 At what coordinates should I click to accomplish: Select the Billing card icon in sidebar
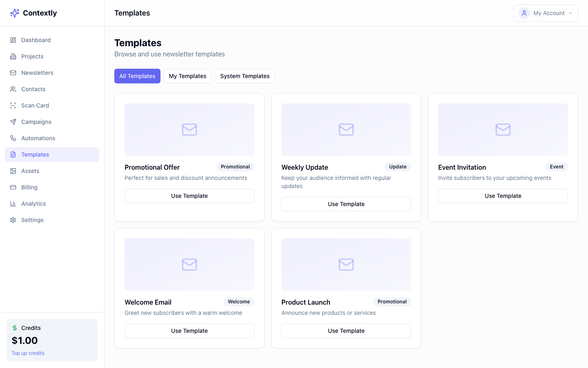pos(13,187)
